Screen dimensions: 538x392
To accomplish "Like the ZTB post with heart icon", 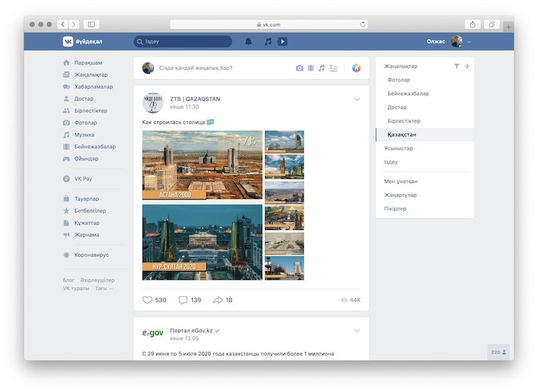I will pos(147,300).
